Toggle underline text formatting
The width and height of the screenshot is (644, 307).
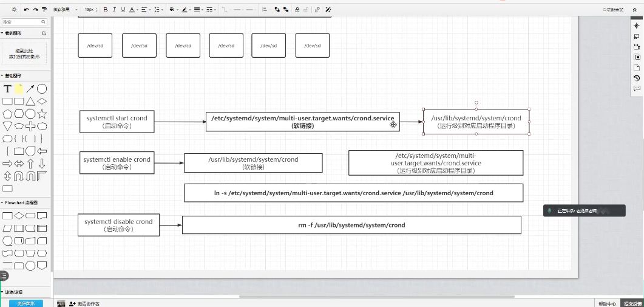123,10
